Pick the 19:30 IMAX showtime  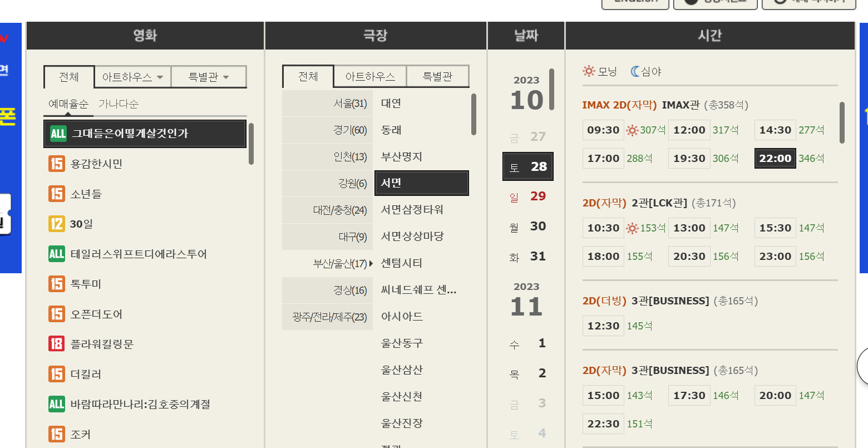tap(689, 158)
